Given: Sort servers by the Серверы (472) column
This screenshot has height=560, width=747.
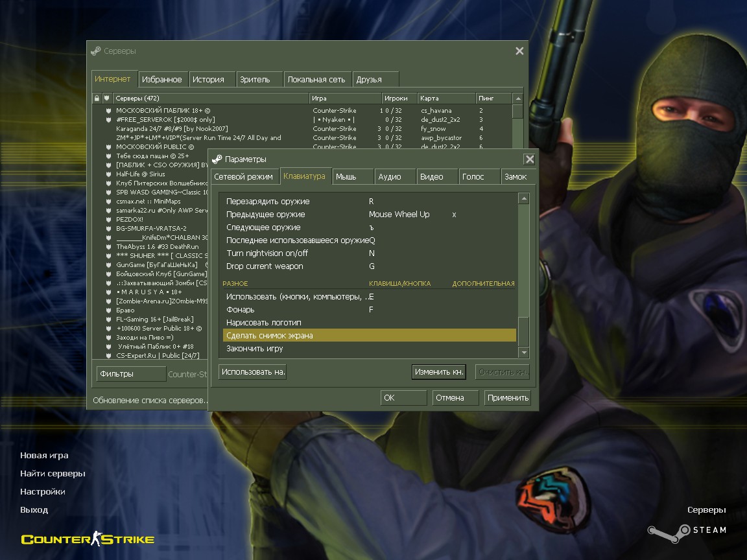Looking at the screenshot, I should tap(210, 98).
